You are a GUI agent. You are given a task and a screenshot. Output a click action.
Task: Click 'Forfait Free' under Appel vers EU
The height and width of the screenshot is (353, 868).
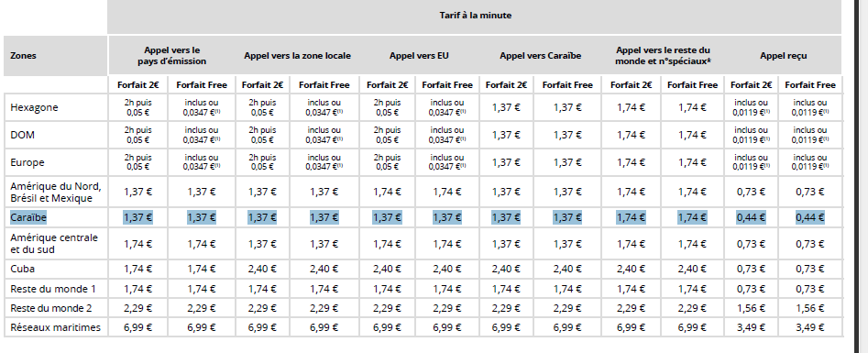click(447, 84)
